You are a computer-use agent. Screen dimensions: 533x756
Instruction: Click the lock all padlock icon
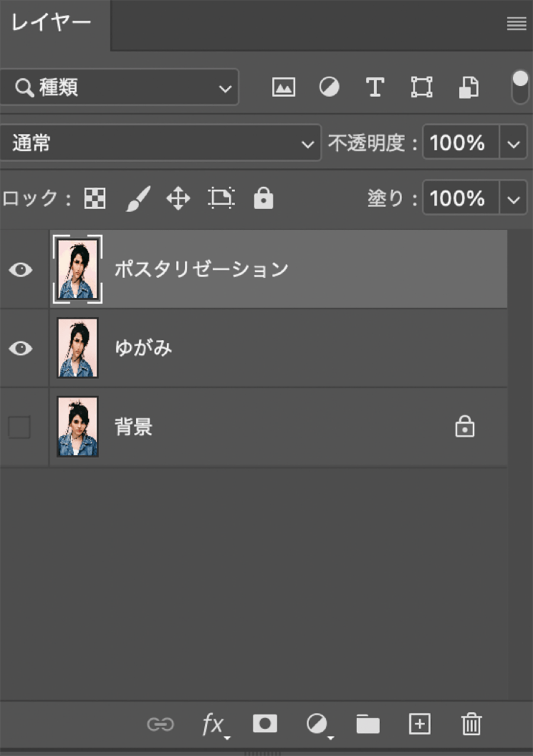pyautogui.click(x=264, y=199)
